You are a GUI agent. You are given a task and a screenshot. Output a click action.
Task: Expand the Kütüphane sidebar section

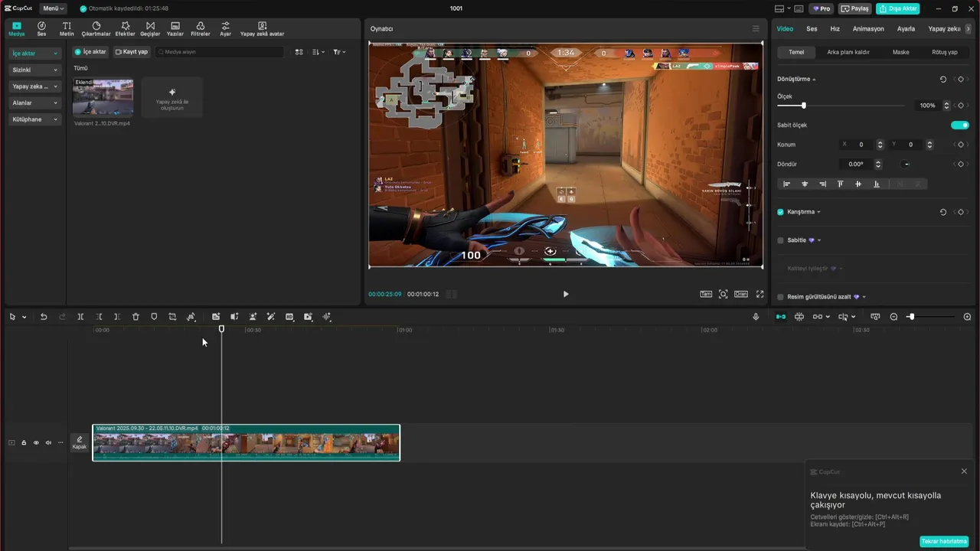[34, 119]
